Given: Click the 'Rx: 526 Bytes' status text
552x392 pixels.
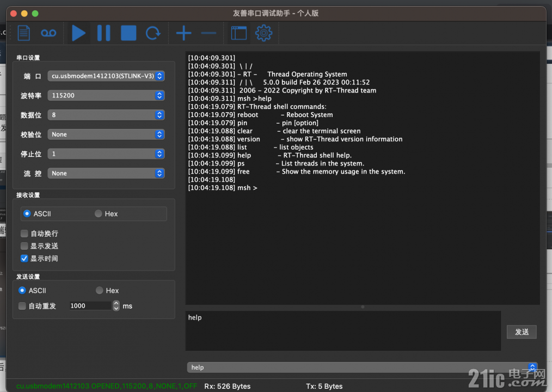Looking at the screenshot, I should [228, 387].
